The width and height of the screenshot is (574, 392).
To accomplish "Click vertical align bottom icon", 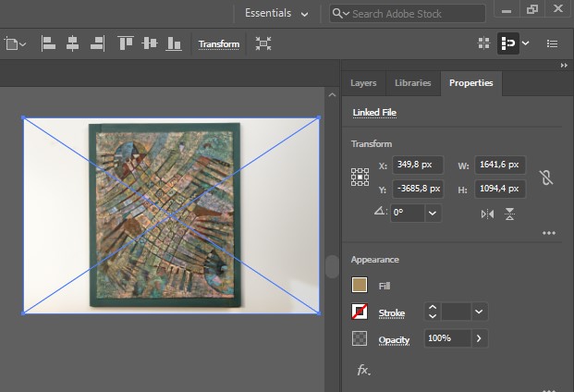I will coord(173,43).
